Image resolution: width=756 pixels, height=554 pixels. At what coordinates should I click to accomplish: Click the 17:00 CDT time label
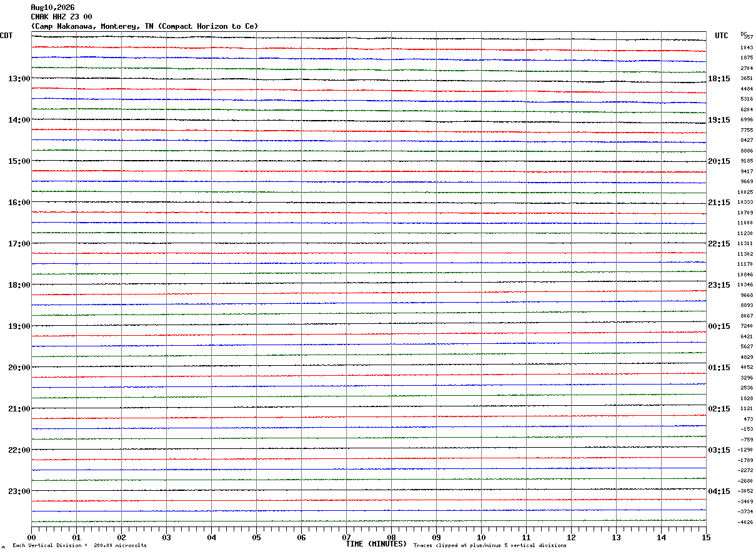19,244
